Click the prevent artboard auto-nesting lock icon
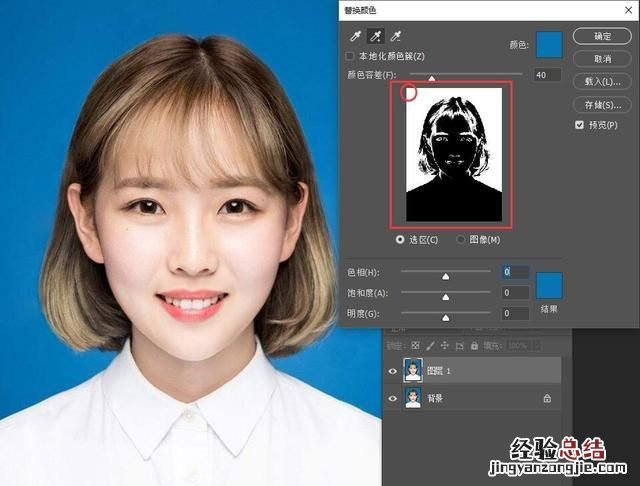640x486 pixels. click(x=460, y=346)
